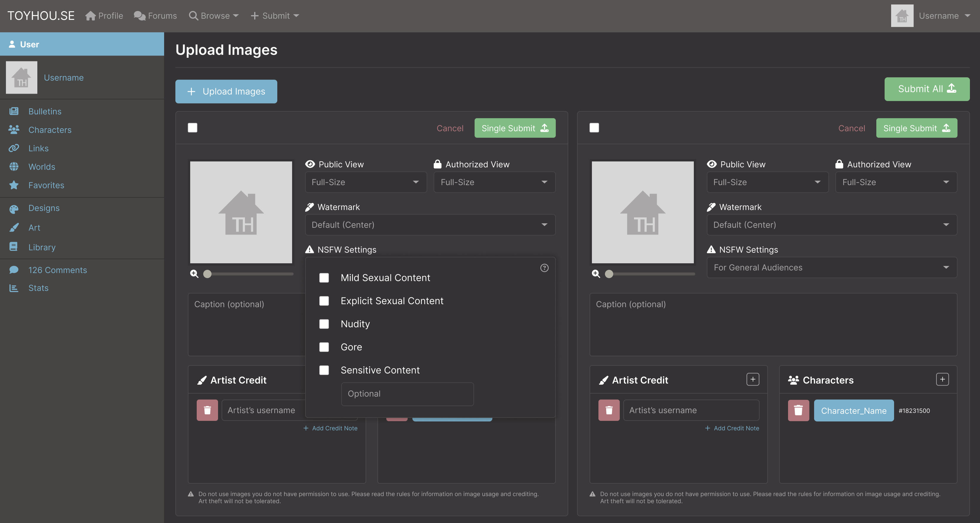Click the second card's Caption text area
The width and height of the screenshot is (980, 523).
pos(773,325)
